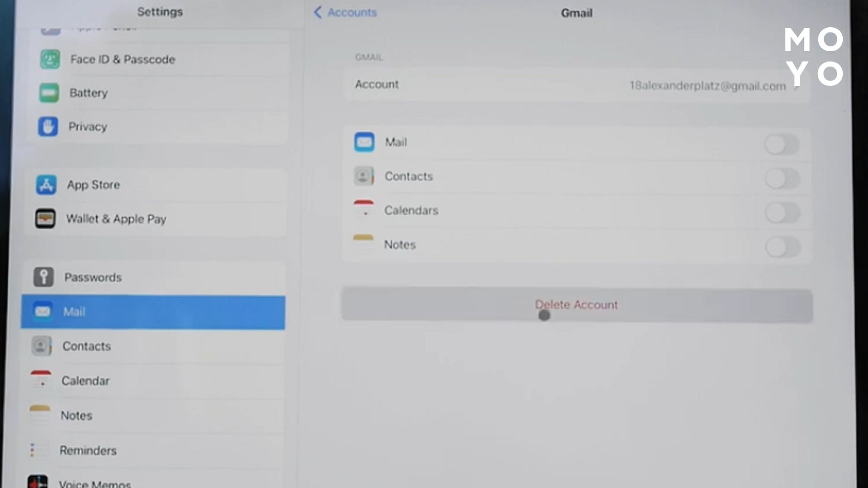Open the blue Privacy hand icon
Screen dimensions: 868x488
(x=48, y=127)
